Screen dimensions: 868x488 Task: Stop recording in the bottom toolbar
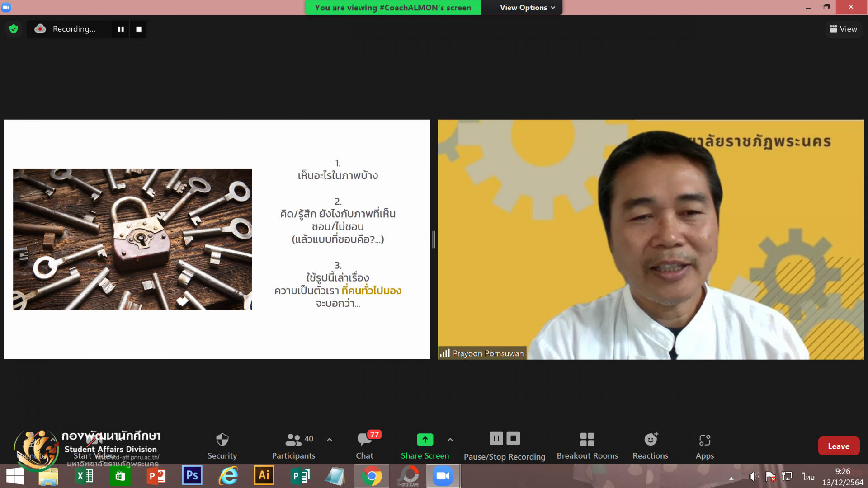tap(513, 438)
